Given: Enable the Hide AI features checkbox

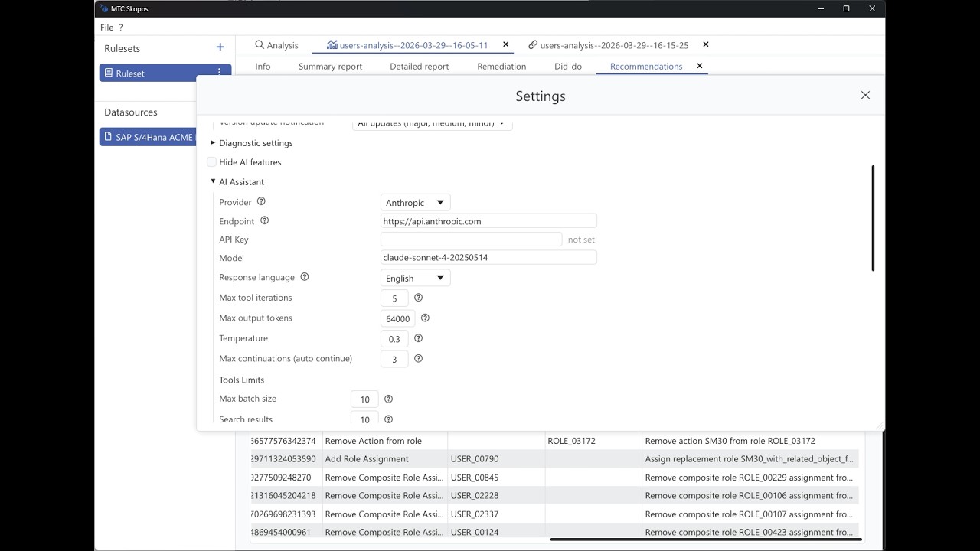Looking at the screenshot, I should click(212, 162).
